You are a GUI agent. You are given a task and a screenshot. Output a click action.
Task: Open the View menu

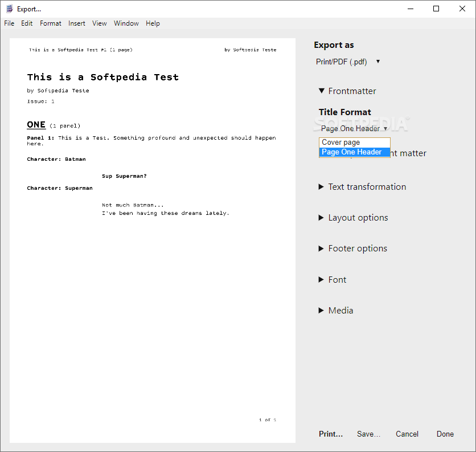(99, 23)
